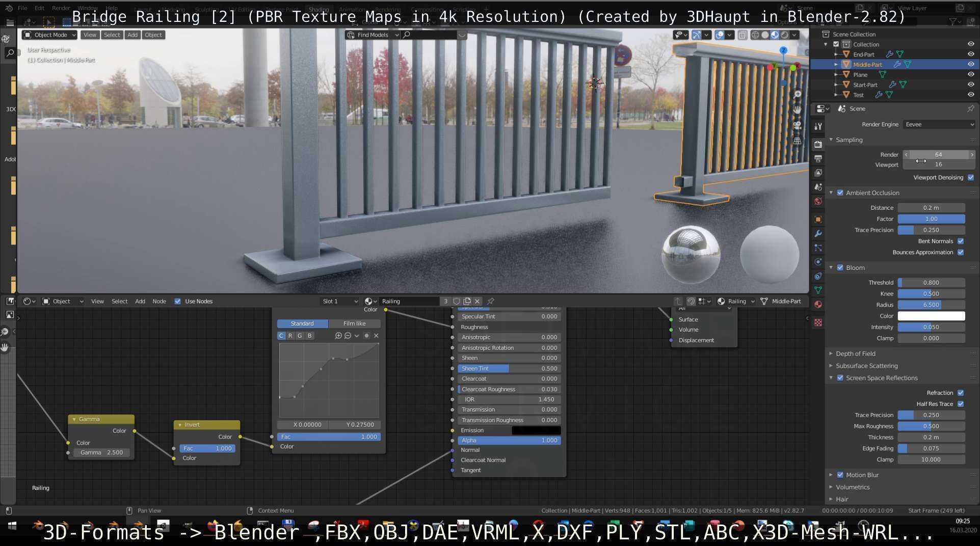Uncheck Bent Normals option
The width and height of the screenshot is (980, 546).
(x=961, y=241)
